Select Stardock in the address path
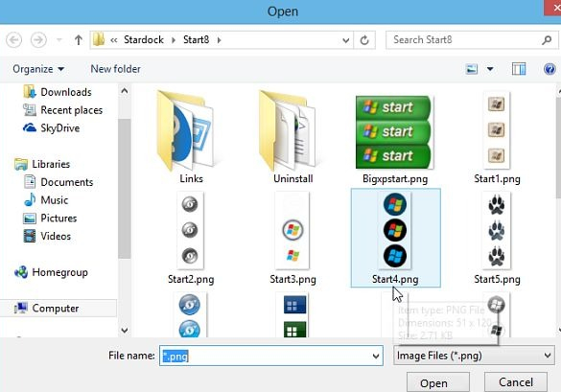The width and height of the screenshot is (561, 392). 144,39
